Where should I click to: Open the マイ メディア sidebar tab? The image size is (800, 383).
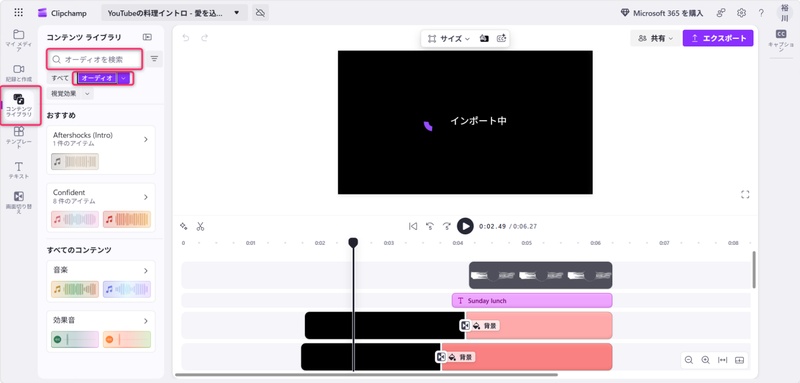point(19,40)
